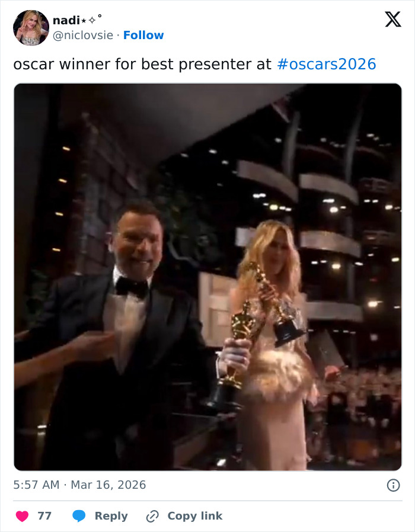Click the Follow button

click(x=144, y=36)
